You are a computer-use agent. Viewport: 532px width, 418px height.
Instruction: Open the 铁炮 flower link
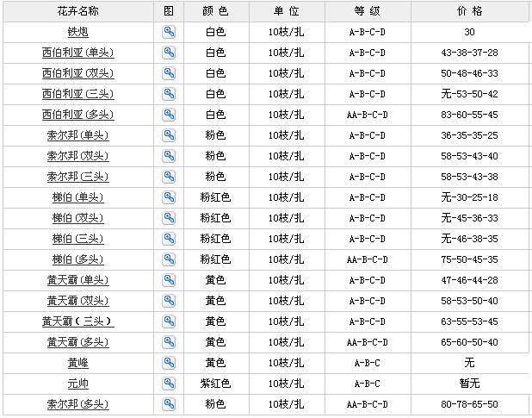tap(78, 32)
